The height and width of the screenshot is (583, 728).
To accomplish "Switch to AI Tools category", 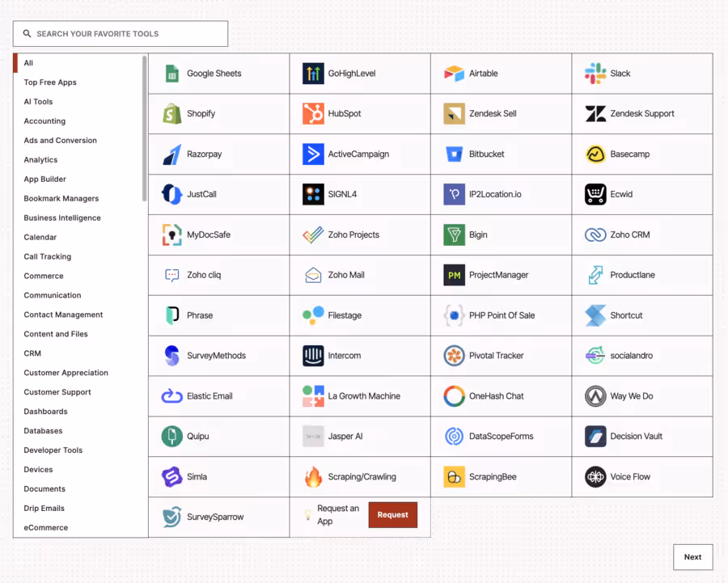I will click(38, 102).
